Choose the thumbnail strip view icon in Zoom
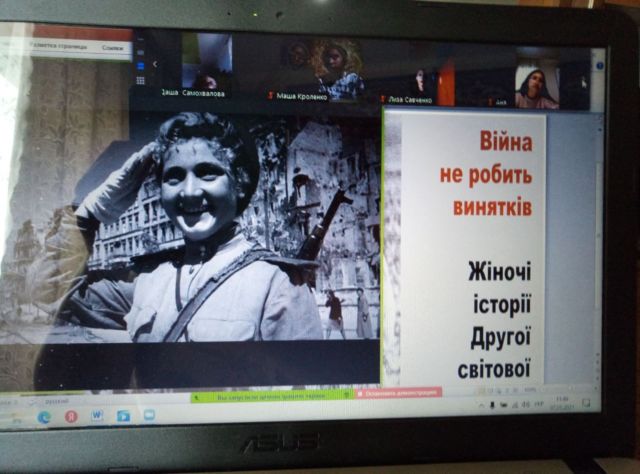Viewport: 640px width, 474px height. (x=140, y=52)
